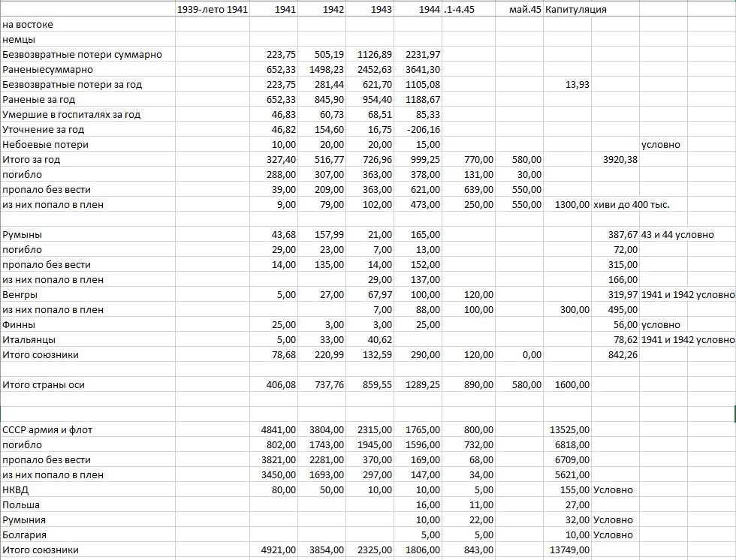Click the 'Польша' row label
This screenshot has width=736, height=560.
(89, 504)
